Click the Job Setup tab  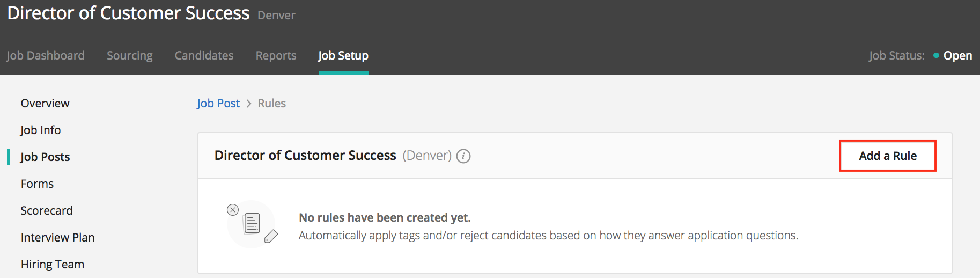point(343,56)
